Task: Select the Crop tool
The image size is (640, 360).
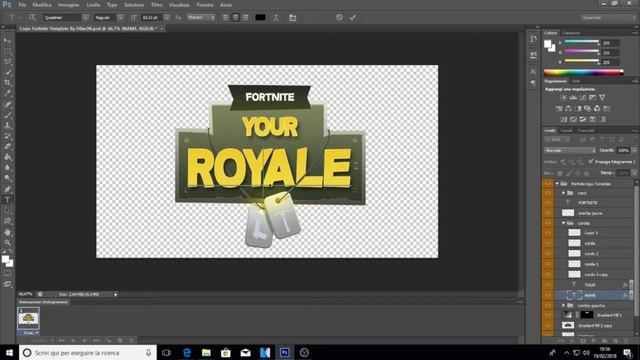Action: pyautogui.click(x=7, y=83)
